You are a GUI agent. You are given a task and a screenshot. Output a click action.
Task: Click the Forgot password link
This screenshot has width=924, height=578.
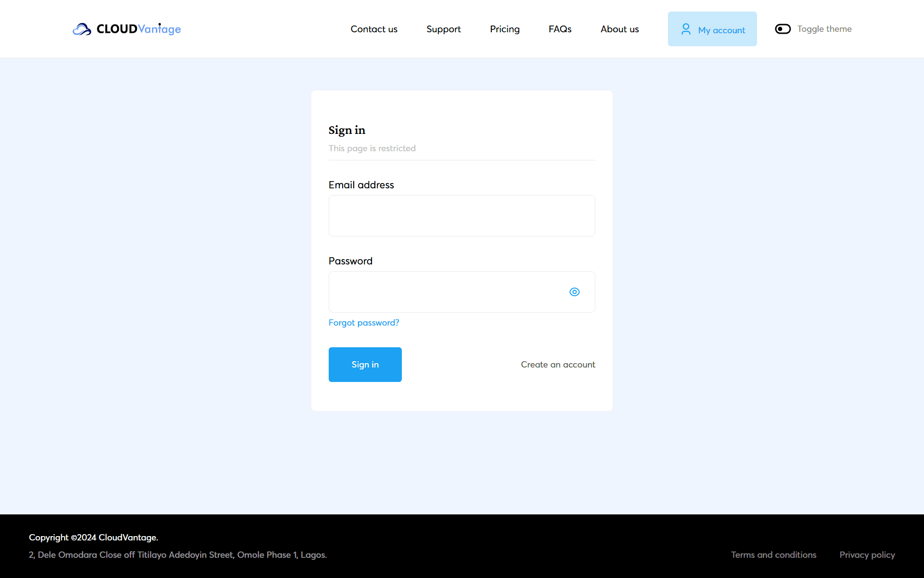[363, 323]
